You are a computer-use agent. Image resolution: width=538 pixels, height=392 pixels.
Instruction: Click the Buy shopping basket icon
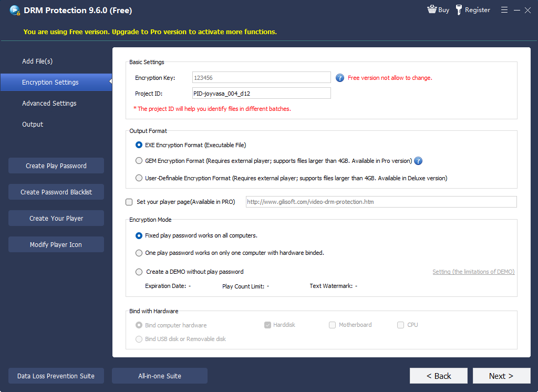[432, 9]
